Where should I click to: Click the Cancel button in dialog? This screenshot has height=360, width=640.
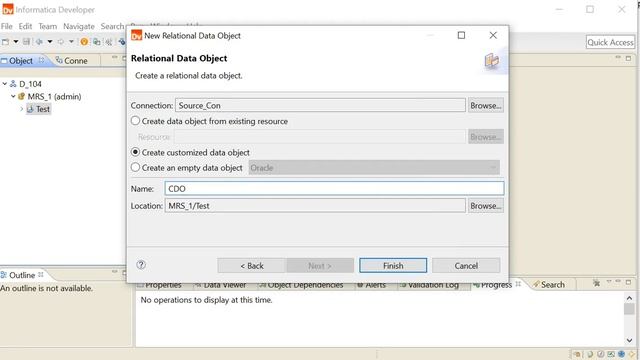click(466, 266)
